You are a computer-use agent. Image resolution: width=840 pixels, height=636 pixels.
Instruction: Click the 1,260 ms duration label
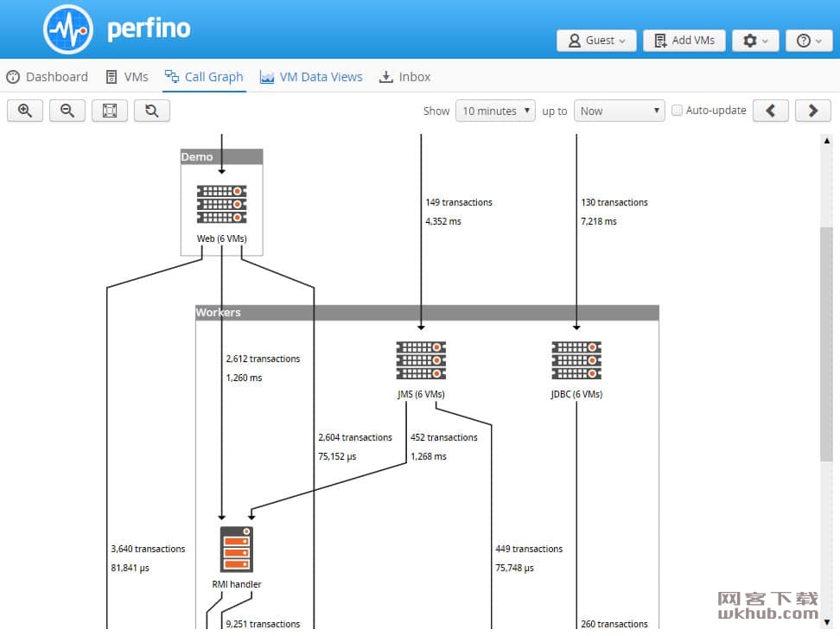244,378
